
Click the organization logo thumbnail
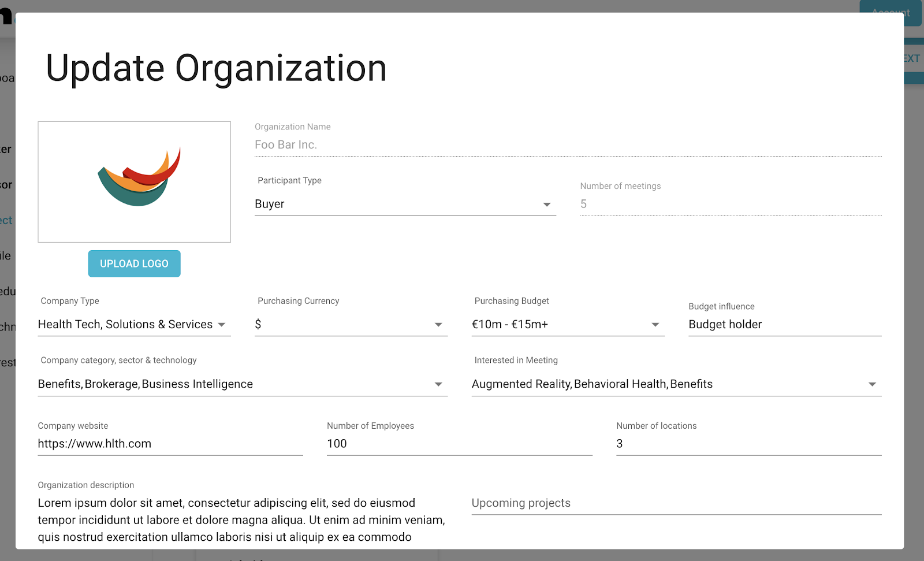click(x=135, y=182)
